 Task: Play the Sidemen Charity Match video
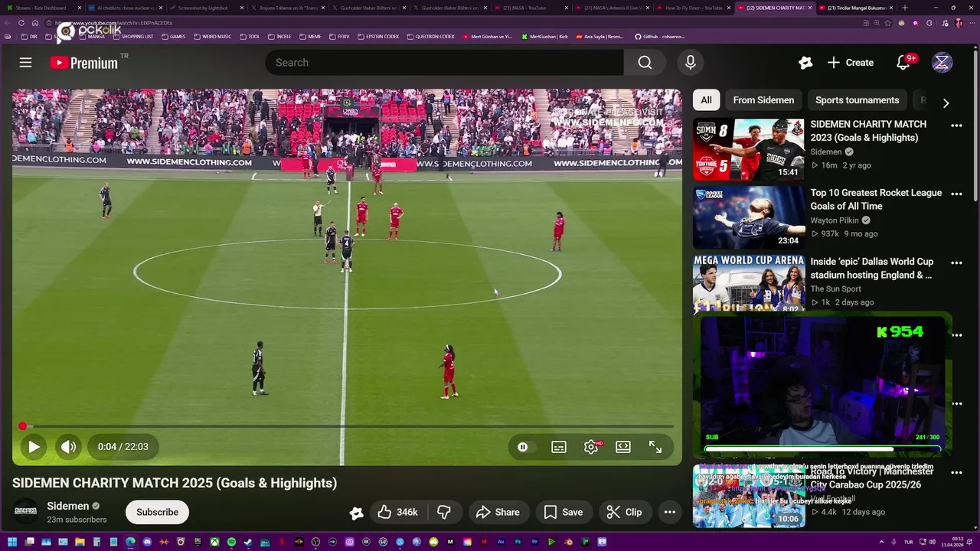34,447
